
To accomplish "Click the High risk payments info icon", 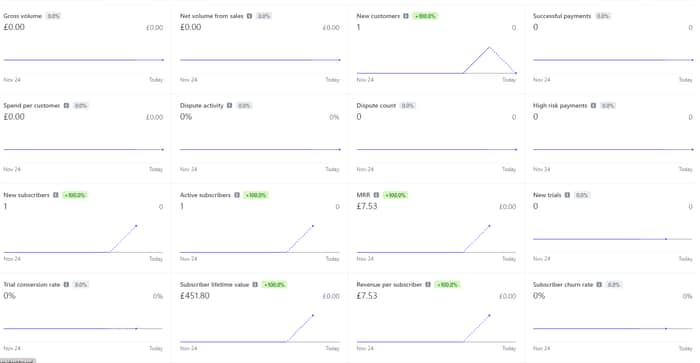I will pos(593,106).
